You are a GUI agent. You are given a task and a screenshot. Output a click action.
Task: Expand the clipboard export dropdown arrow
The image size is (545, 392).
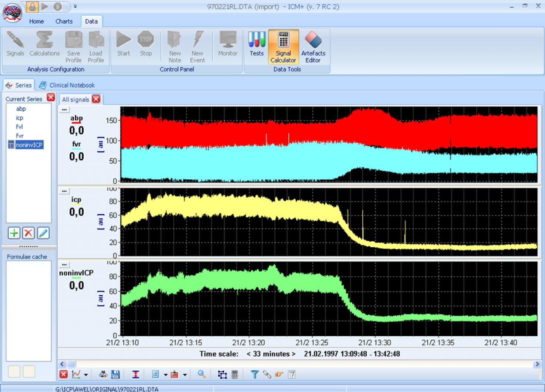click(x=185, y=374)
